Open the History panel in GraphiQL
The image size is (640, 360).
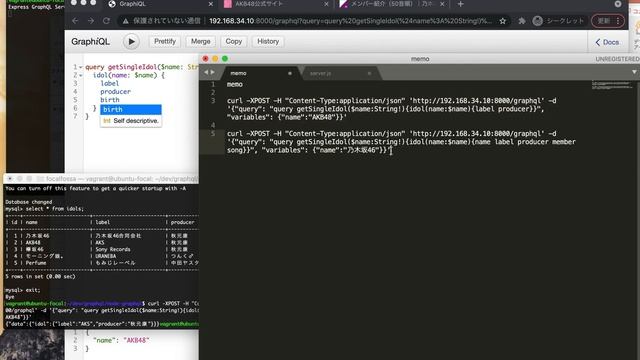[x=268, y=42]
